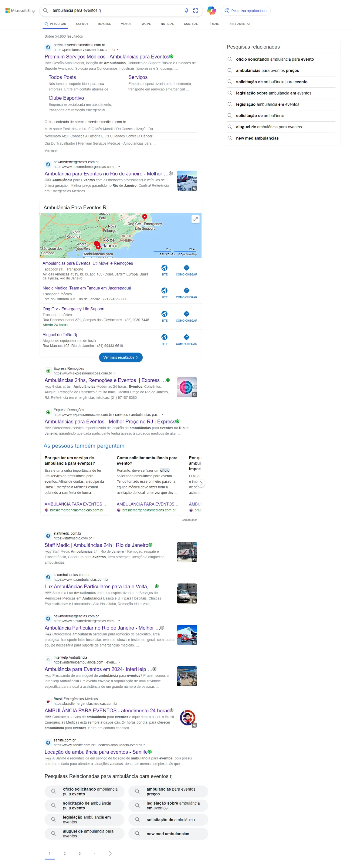Click the Ver mais resultados button
Image resolution: width=352 pixels, height=868 pixels.
tap(120, 357)
